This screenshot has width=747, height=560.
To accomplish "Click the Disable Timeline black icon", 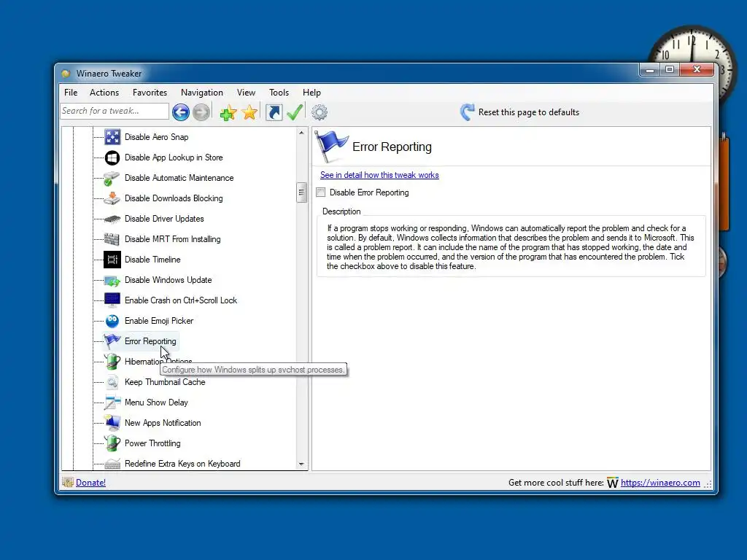I will pyautogui.click(x=112, y=260).
